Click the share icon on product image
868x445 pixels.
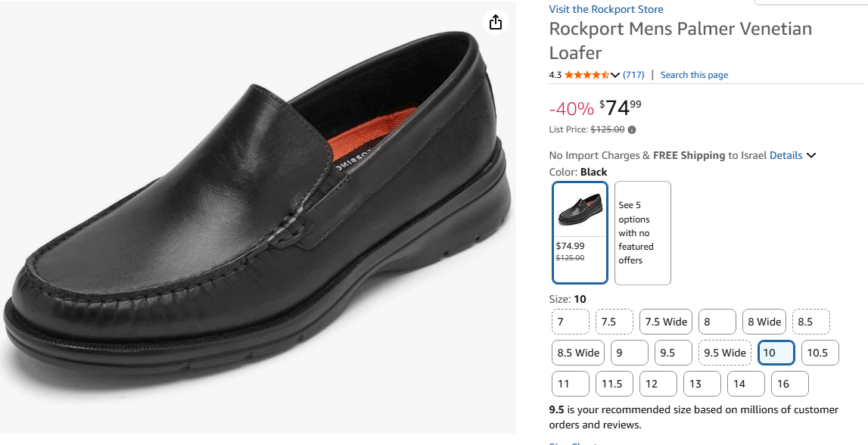(496, 22)
